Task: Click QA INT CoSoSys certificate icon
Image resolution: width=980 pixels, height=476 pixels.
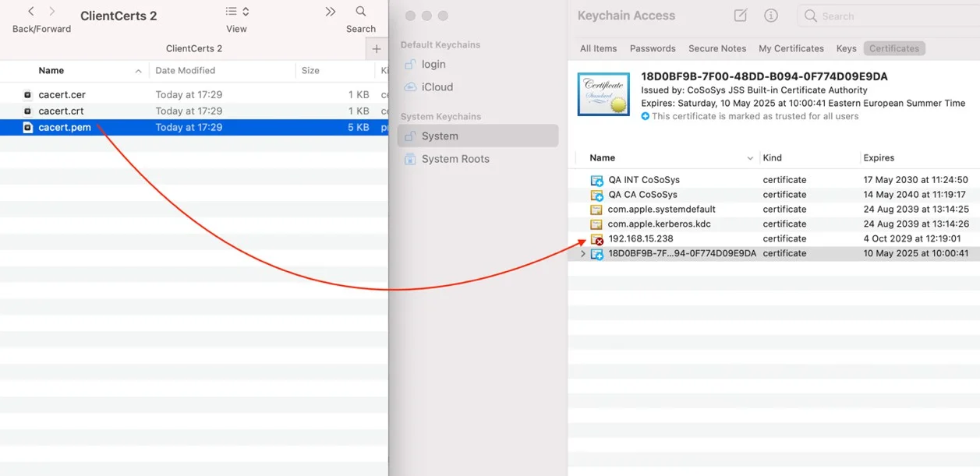Action: [597, 180]
